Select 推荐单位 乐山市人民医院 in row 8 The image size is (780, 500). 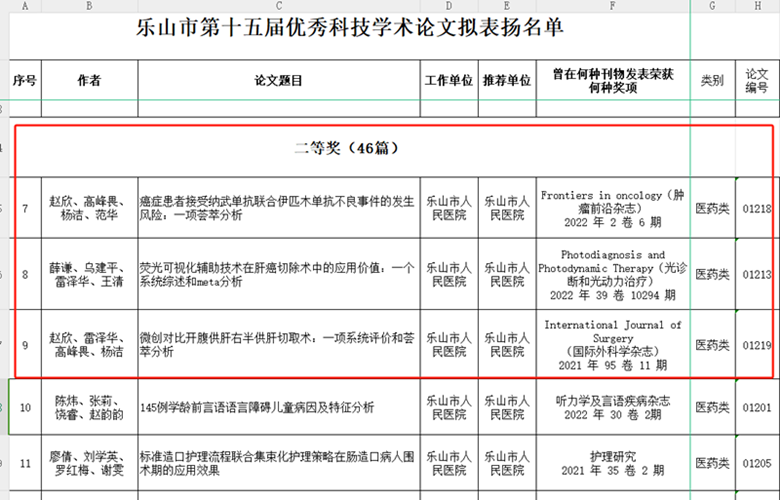(x=507, y=274)
